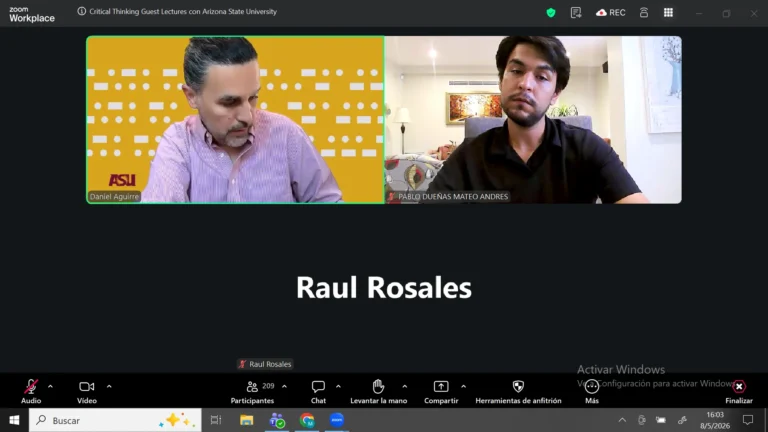Show hidden system tray icons

pyautogui.click(x=622, y=420)
